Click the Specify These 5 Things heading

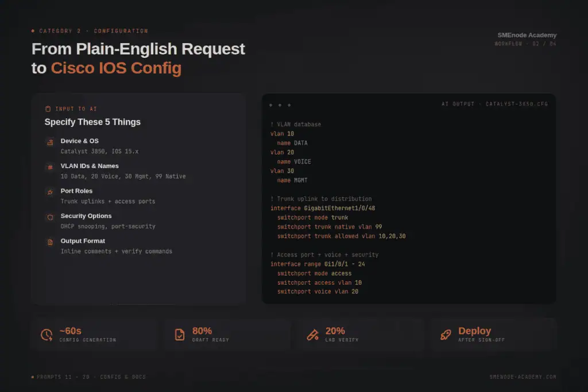click(92, 122)
